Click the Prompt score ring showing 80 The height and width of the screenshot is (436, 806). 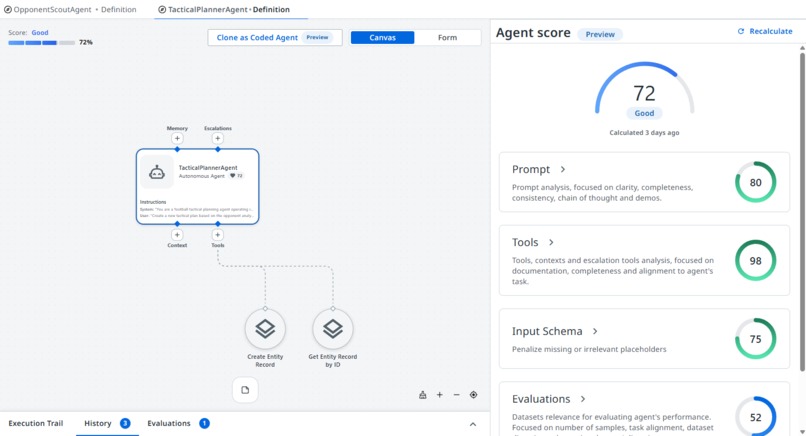pyautogui.click(x=755, y=182)
